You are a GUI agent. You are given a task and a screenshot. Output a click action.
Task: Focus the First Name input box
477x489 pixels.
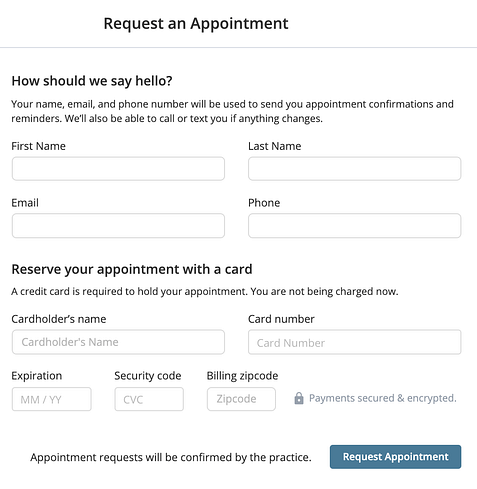pyautogui.click(x=118, y=169)
